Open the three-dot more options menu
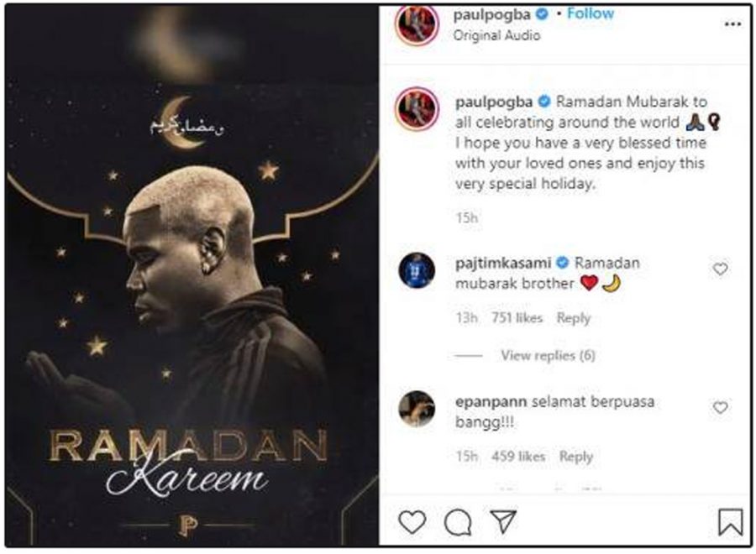This screenshot has width=756, height=554. (x=732, y=24)
